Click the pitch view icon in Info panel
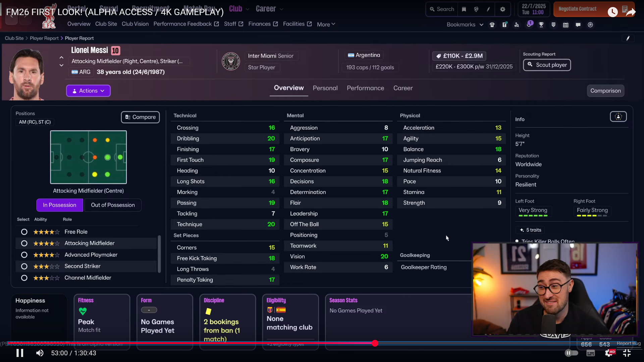The height and width of the screenshot is (362, 644). 618,117
